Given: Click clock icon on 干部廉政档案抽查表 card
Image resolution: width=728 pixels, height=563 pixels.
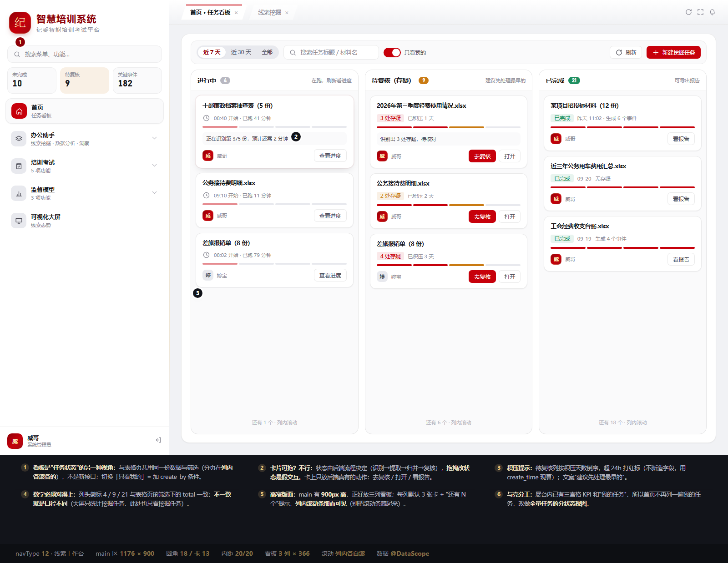Looking at the screenshot, I should coord(206,118).
